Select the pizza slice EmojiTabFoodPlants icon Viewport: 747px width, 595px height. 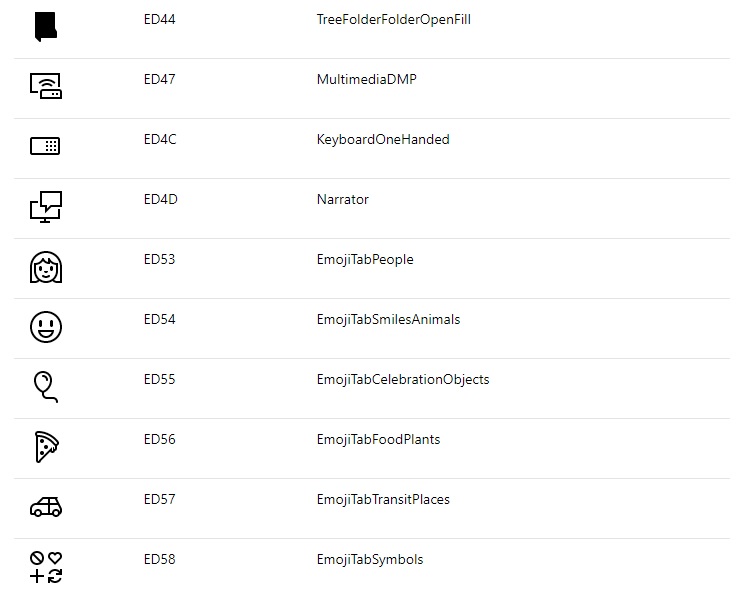pyautogui.click(x=47, y=447)
